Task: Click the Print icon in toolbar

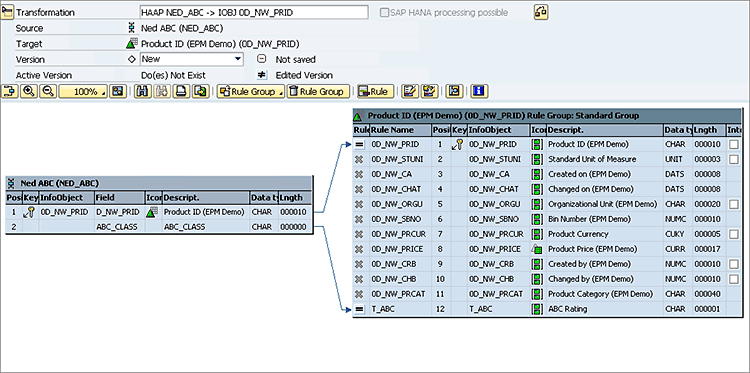Action: pyautogui.click(x=180, y=91)
